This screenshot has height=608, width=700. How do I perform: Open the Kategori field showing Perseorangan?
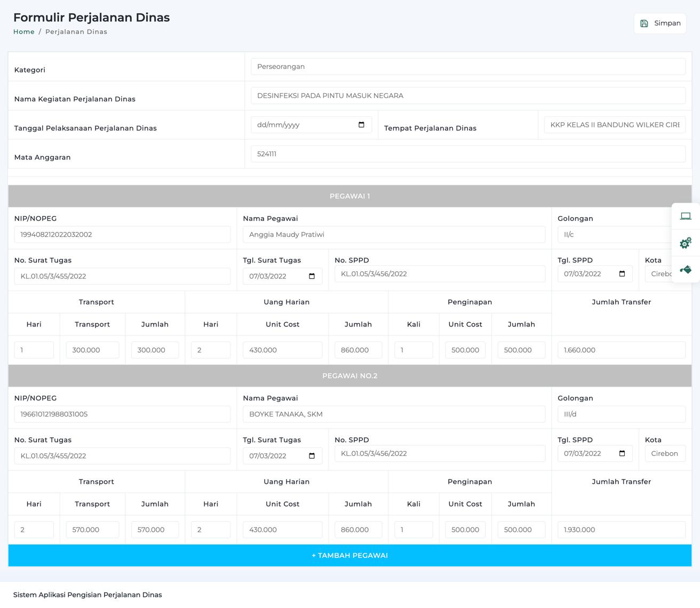[468, 67]
